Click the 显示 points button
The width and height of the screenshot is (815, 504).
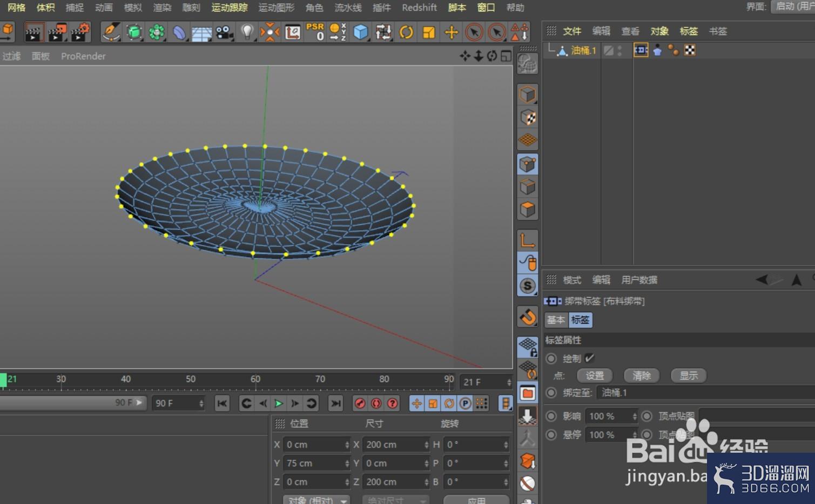click(689, 375)
